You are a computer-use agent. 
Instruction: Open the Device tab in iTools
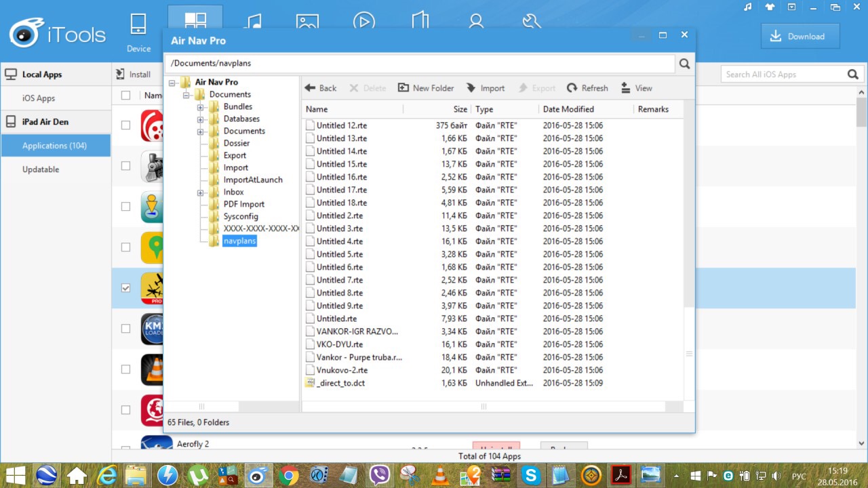click(138, 32)
